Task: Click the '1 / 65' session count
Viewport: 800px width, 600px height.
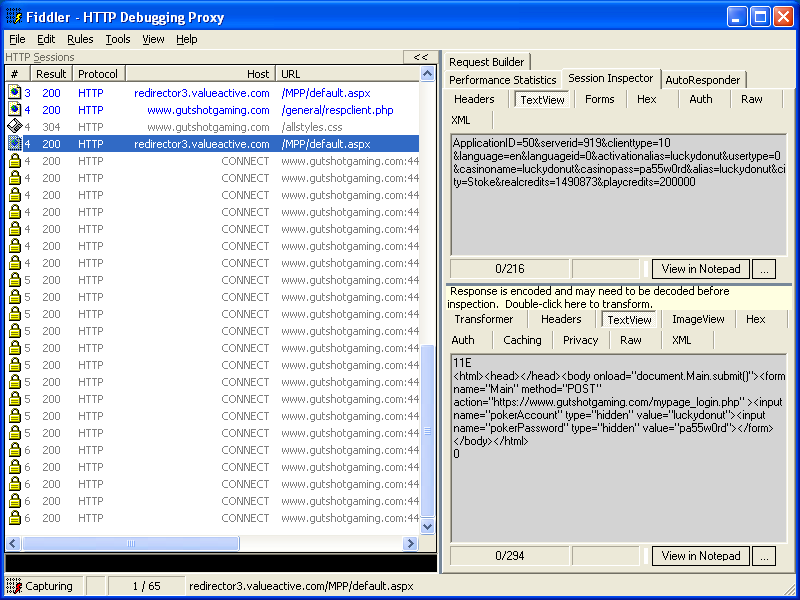Action: tap(146, 586)
